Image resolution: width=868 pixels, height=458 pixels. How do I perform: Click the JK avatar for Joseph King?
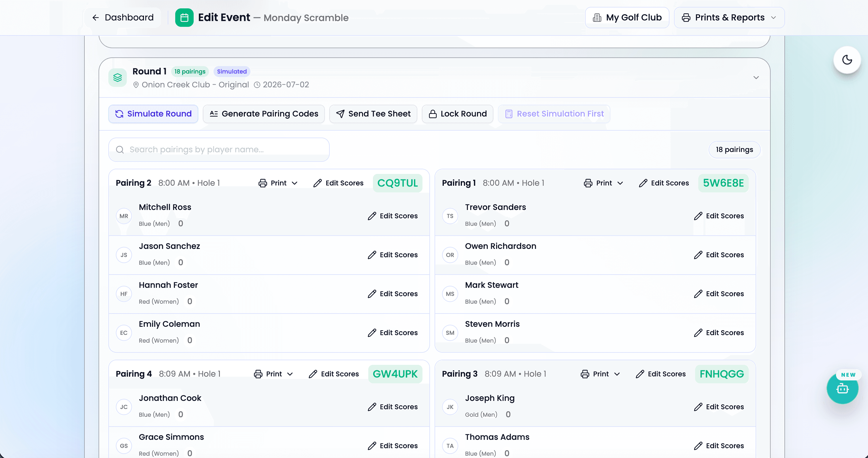point(450,407)
